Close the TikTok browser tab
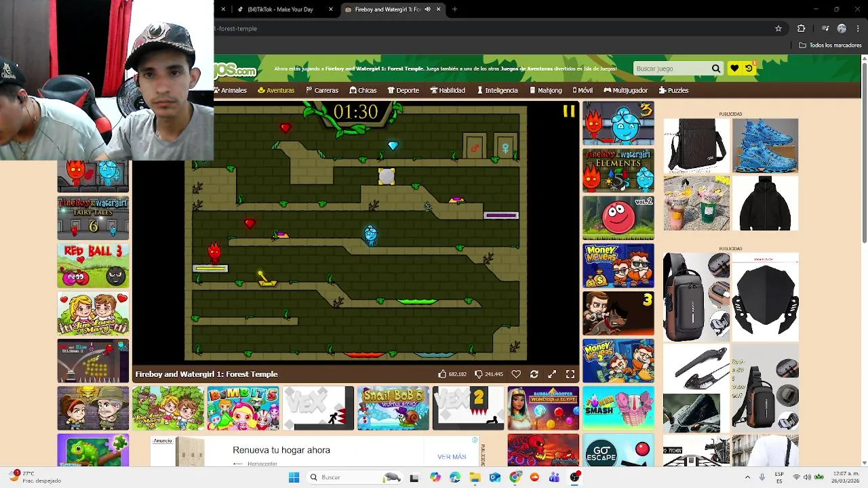This screenshot has height=488, width=868. tap(331, 9)
